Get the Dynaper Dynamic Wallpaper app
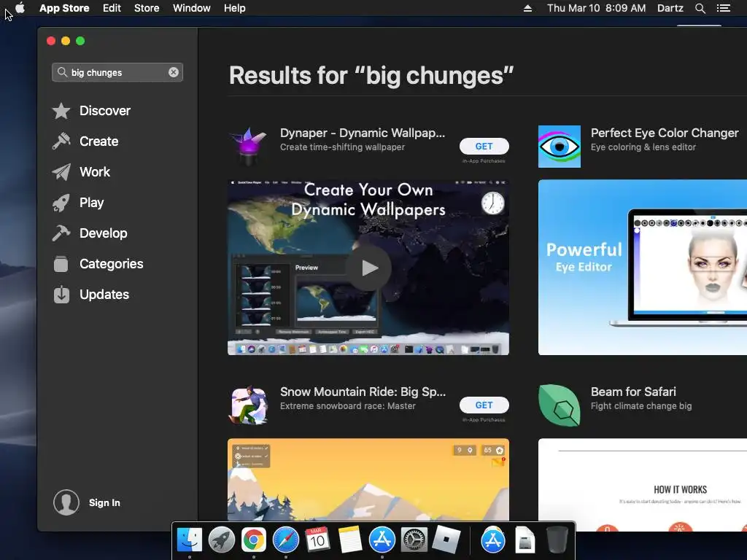Image resolution: width=747 pixels, height=560 pixels. (x=484, y=146)
